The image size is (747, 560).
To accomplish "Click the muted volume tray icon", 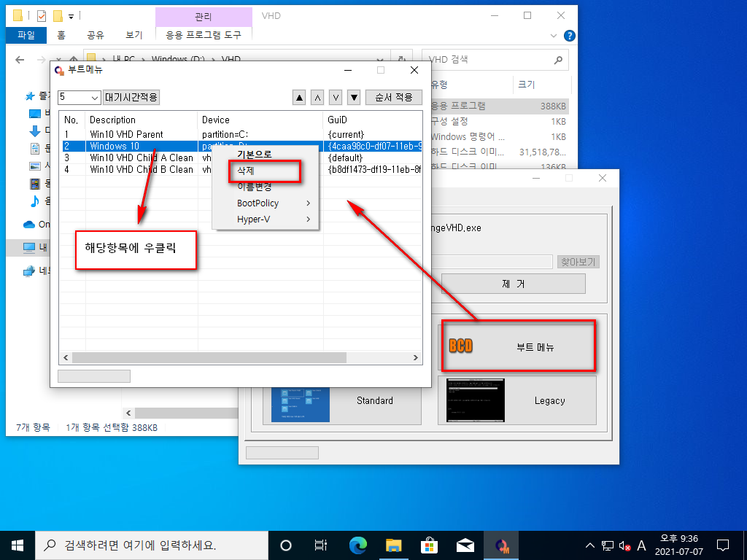I will tap(624, 545).
